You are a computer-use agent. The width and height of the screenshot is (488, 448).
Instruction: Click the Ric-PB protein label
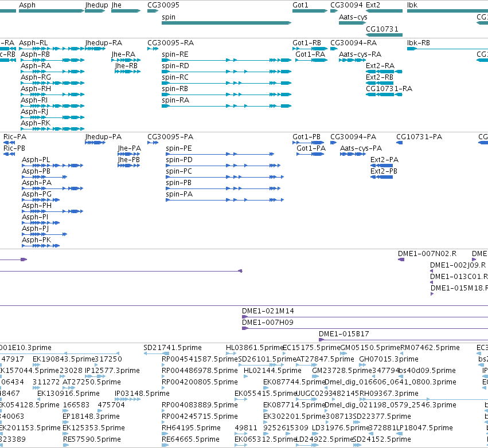pos(14,148)
